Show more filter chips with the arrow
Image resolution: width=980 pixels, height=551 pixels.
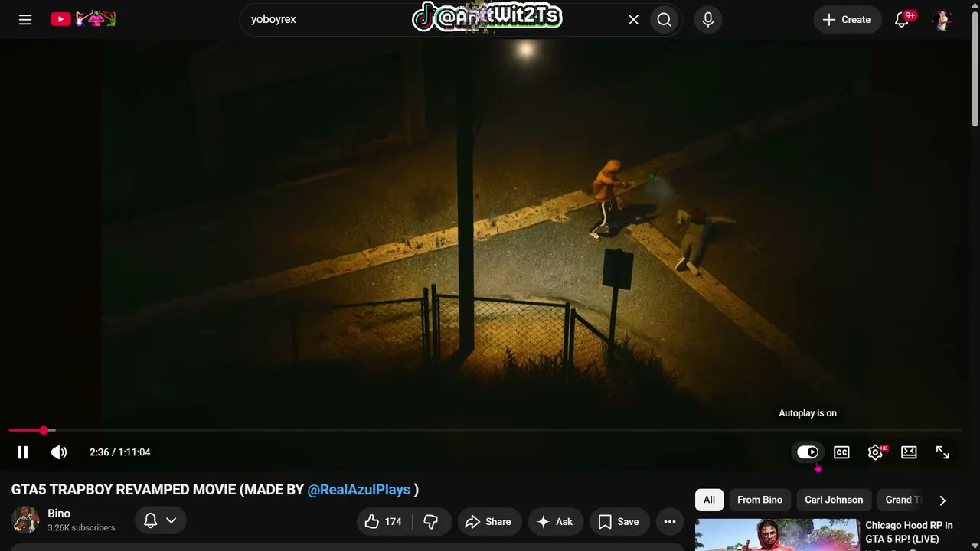942,500
